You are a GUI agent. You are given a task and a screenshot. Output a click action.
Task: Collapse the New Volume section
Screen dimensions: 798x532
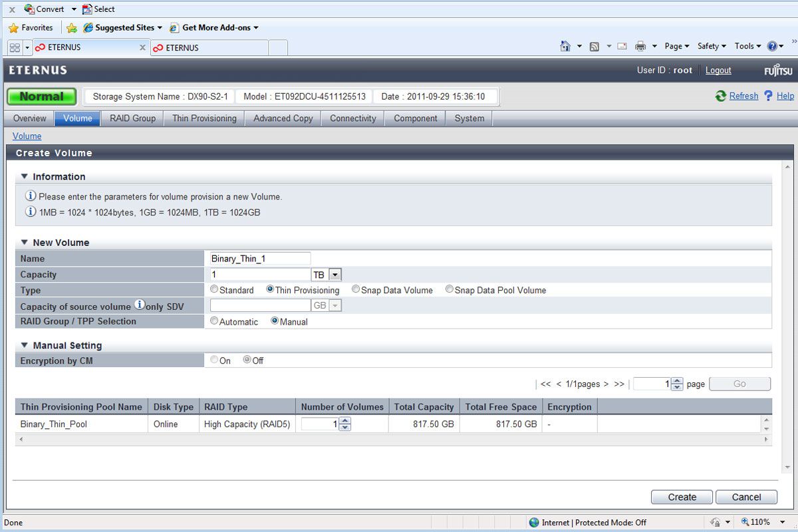(25, 243)
